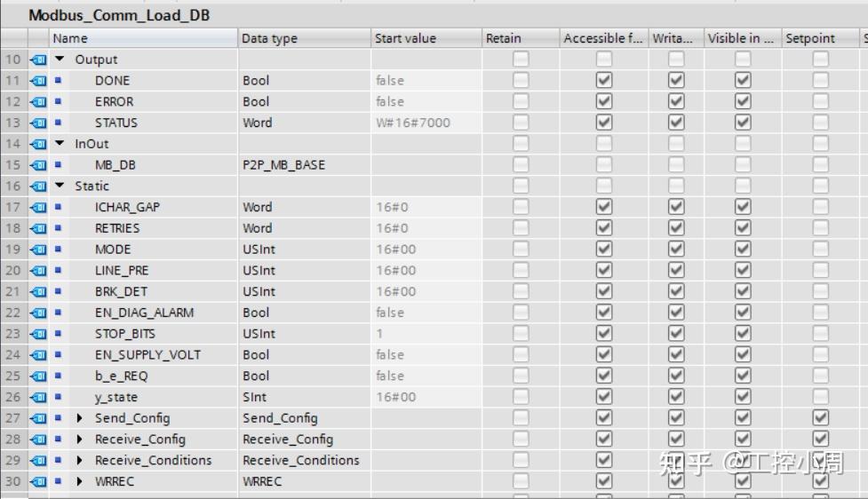The image size is (868, 499).
Task: Uncheck the Writable checkbox for RETRIES
Action: [x=676, y=228]
